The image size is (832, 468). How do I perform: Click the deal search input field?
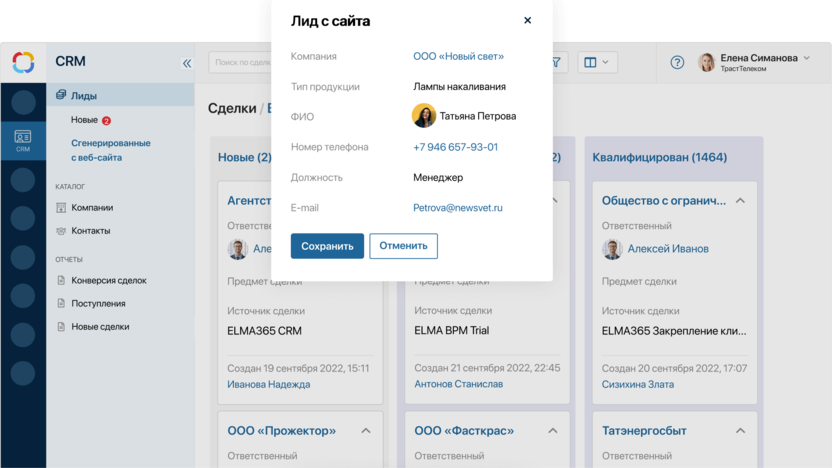click(x=240, y=63)
